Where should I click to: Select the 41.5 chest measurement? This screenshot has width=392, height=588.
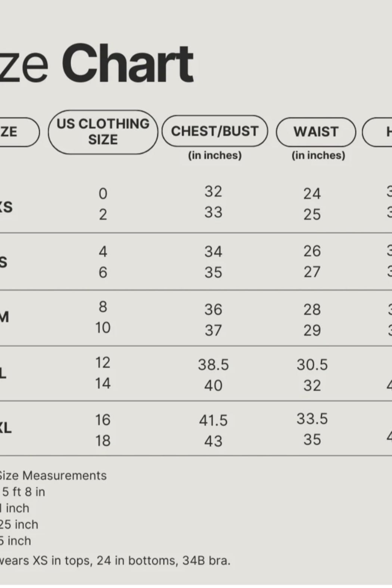click(x=213, y=420)
